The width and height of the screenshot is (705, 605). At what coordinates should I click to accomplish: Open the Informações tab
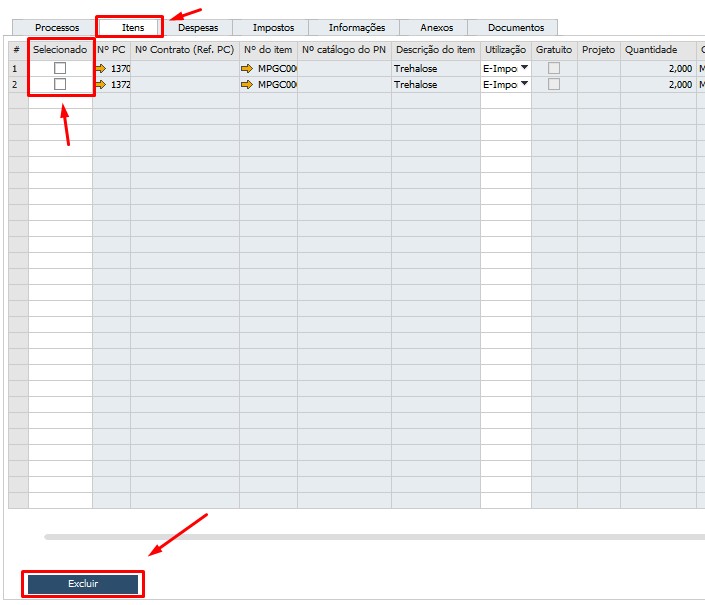[x=356, y=28]
